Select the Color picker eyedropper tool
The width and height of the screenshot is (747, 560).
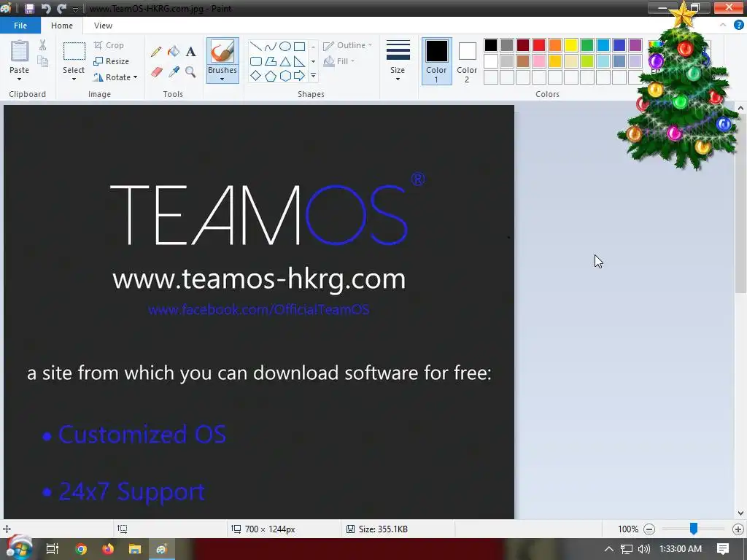point(174,72)
